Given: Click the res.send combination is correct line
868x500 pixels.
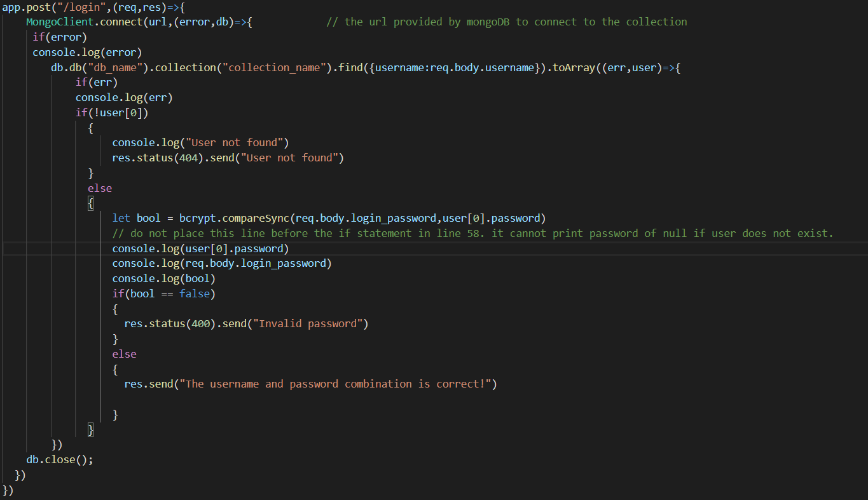Looking at the screenshot, I should pyautogui.click(x=310, y=384).
